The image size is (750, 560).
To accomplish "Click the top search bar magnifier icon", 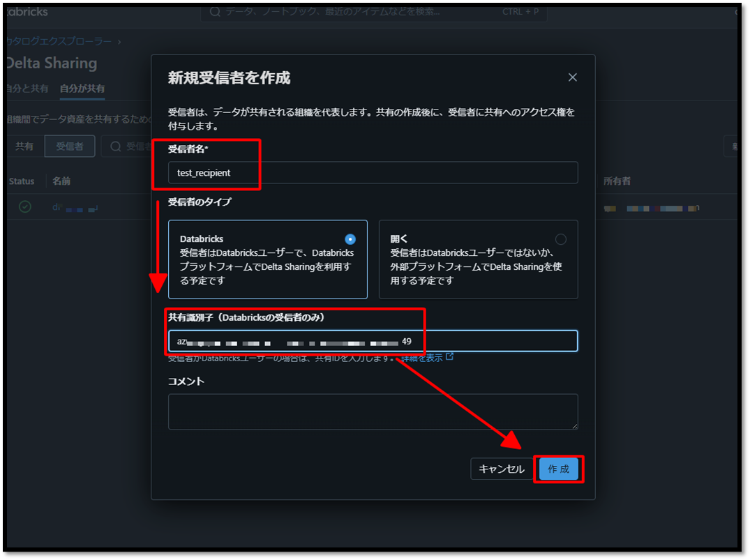I will 215,11.
